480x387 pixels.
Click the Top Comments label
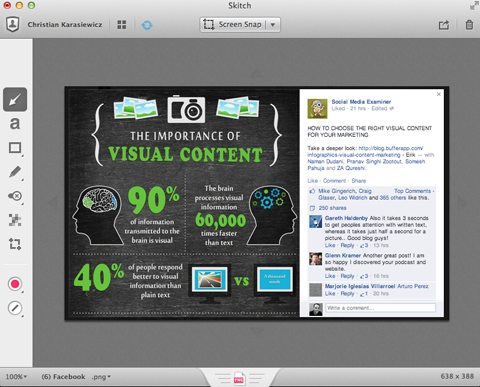click(413, 191)
